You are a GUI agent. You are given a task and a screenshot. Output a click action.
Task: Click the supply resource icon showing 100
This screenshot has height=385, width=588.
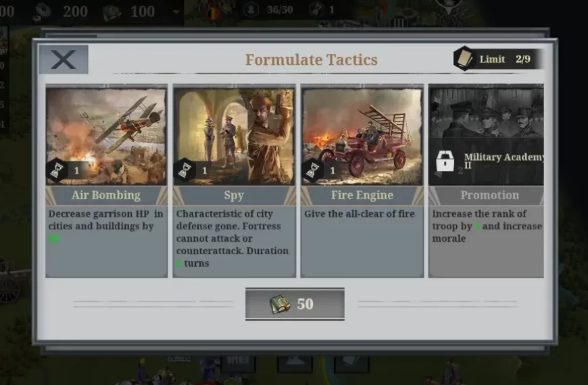click(112, 12)
